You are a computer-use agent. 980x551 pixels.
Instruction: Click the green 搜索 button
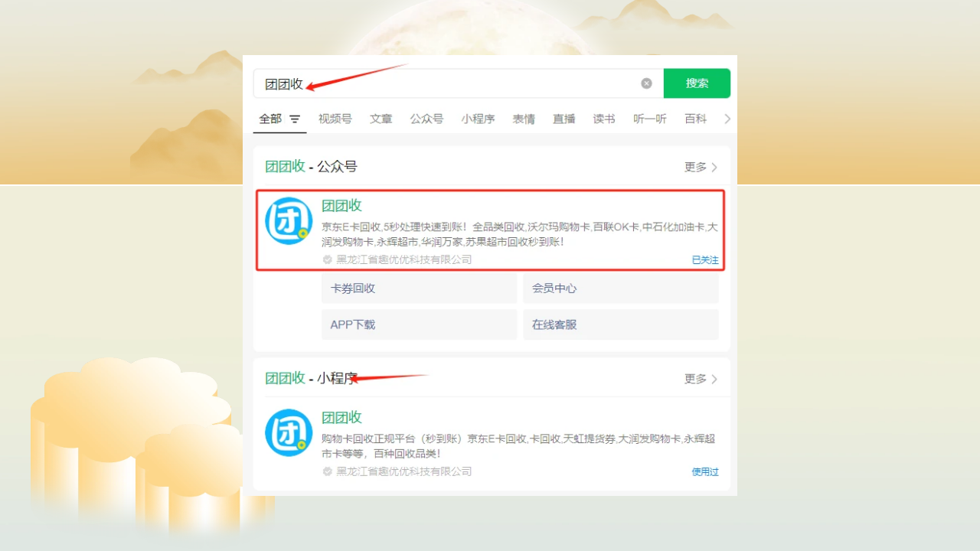tap(697, 83)
